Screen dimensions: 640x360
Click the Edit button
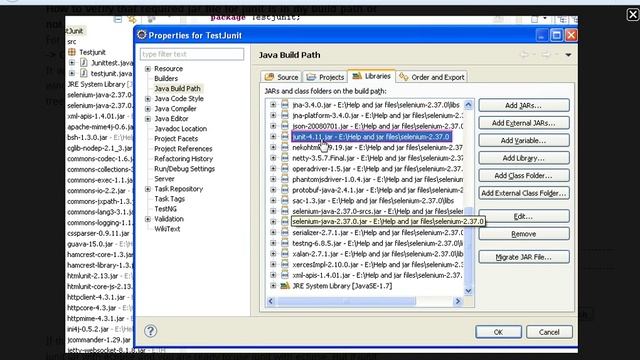(x=524, y=216)
